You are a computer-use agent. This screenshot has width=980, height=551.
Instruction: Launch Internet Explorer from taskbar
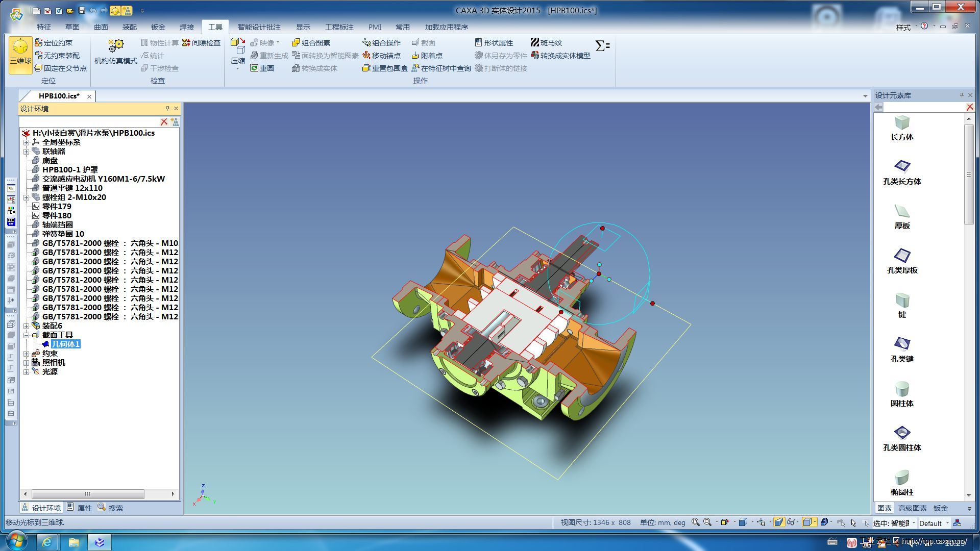pos(46,542)
